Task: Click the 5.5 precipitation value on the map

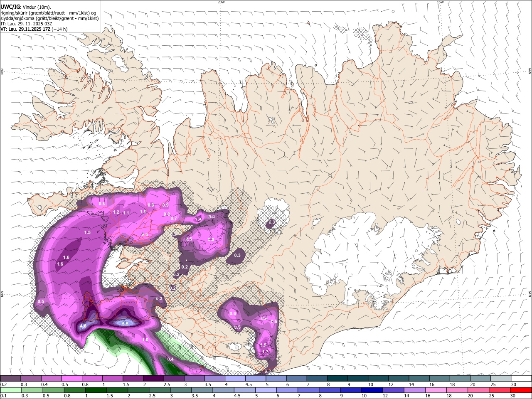Action: pyautogui.click(x=125, y=323)
